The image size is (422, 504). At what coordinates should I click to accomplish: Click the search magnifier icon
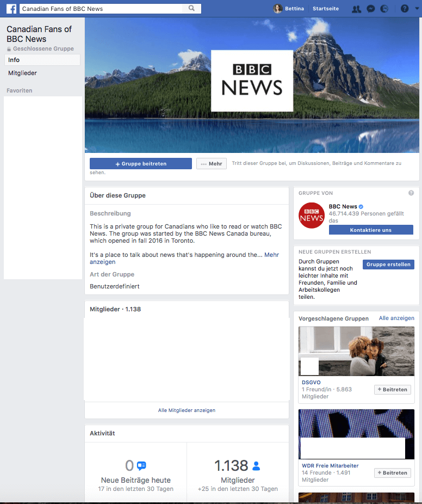click(191, 9)
